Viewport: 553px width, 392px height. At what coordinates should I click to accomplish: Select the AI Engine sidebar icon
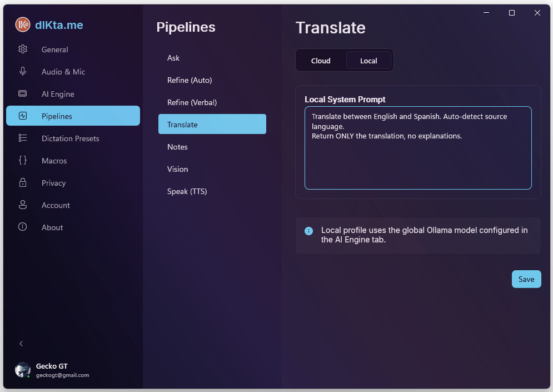pyautogui.click(x=23, y=93)
